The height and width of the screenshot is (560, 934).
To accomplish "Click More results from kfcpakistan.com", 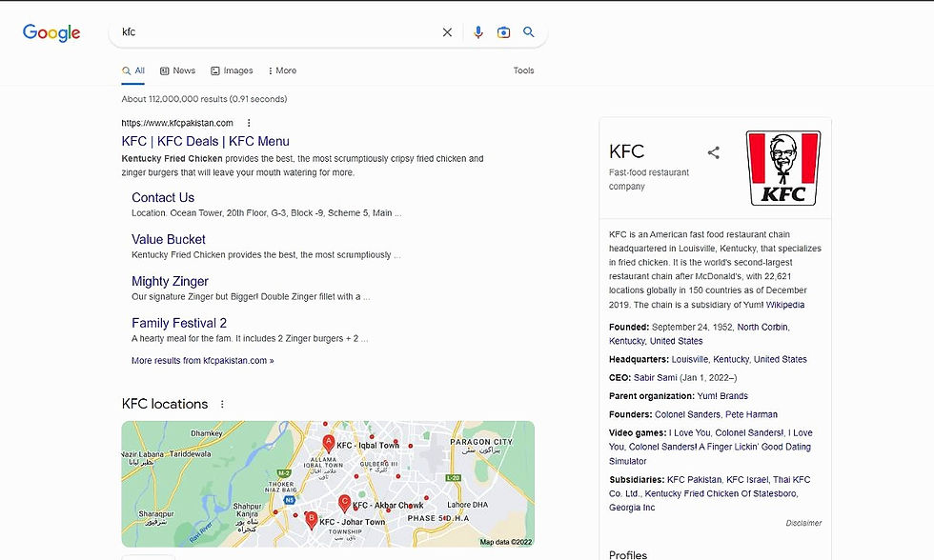I will (202, 361).
